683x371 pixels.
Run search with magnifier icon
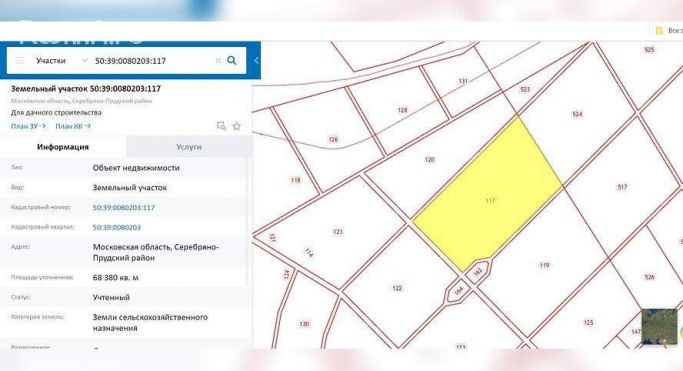(x=232, y=61)
